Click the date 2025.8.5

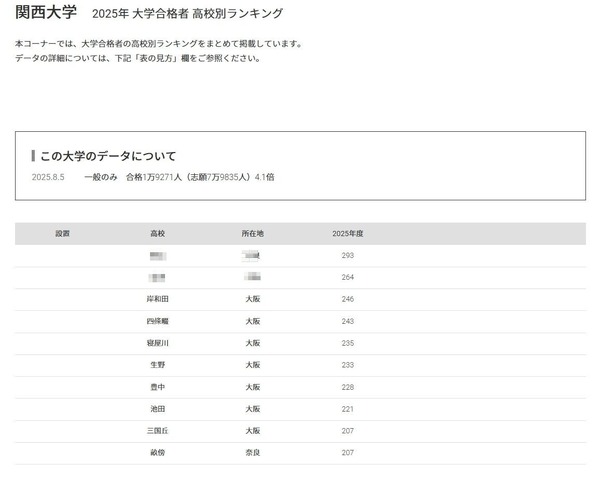tap(48, 177)
